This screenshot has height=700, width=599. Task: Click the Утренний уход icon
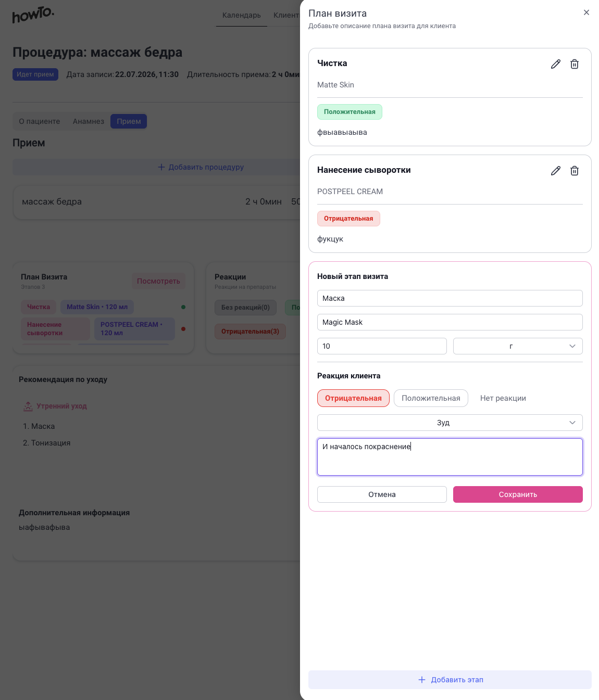click(28, 406)
